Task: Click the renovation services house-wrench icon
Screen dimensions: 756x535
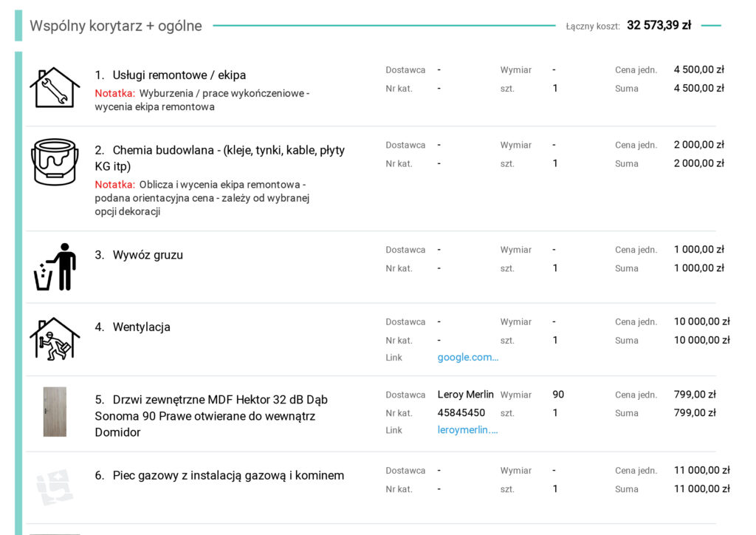Action: [x=55, y=87]
